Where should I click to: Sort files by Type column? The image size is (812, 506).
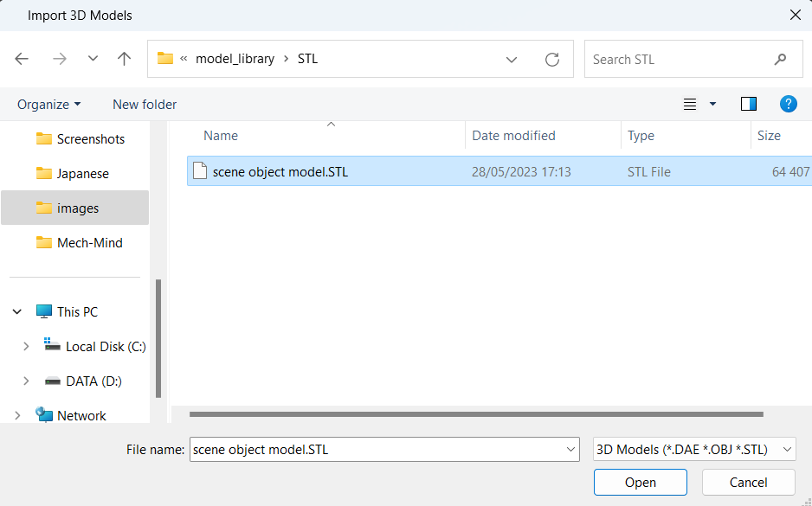641,136
